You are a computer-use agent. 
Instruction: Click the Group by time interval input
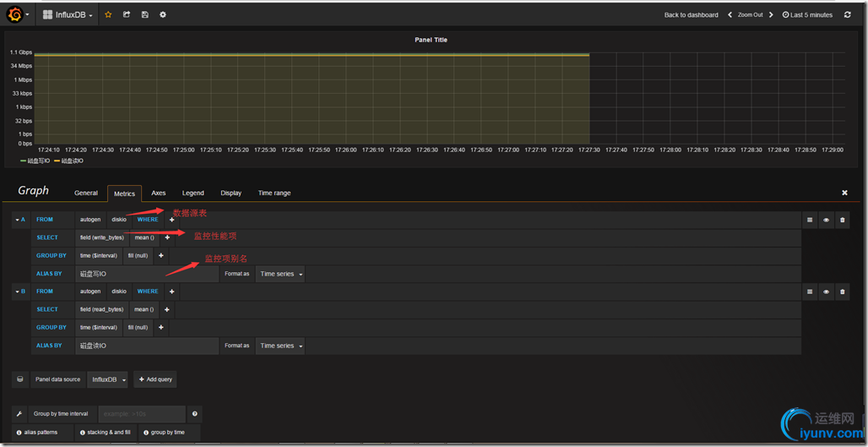click(x=142, y=414)
